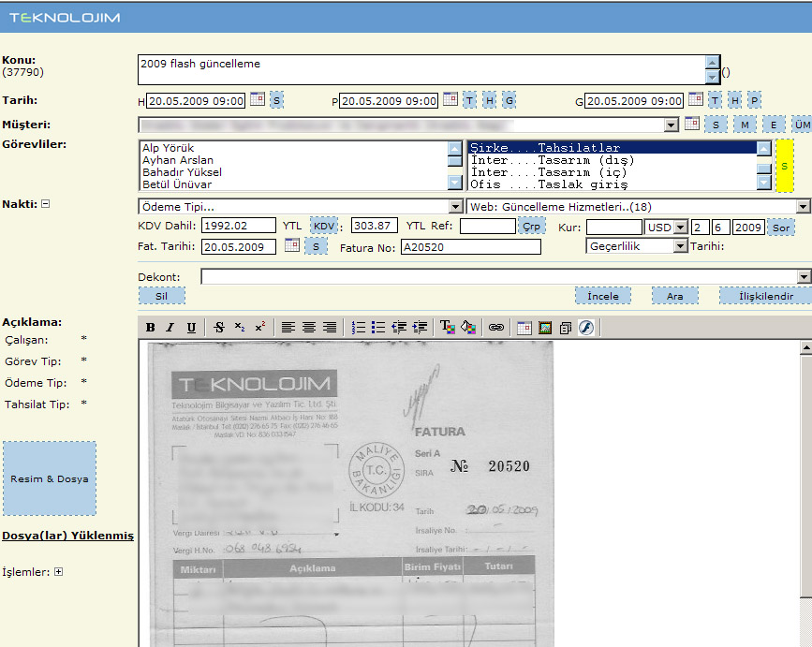This screenshot has height=647, width=812.
Task: Select Ofis ....Taslak giriş list entry
Action: click(613, 184)
